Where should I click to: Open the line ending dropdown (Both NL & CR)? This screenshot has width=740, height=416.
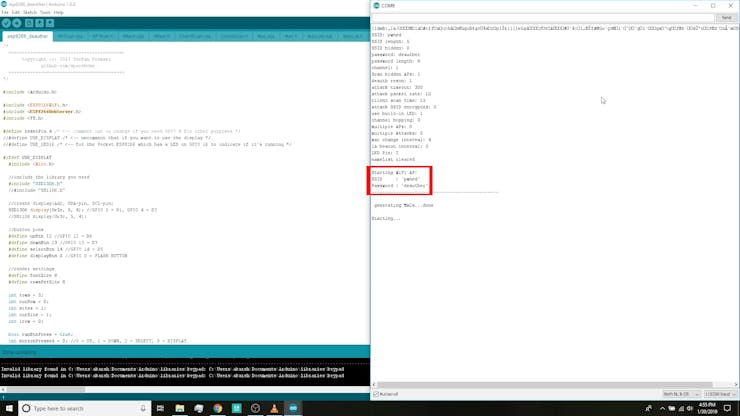tap(681, 394)
